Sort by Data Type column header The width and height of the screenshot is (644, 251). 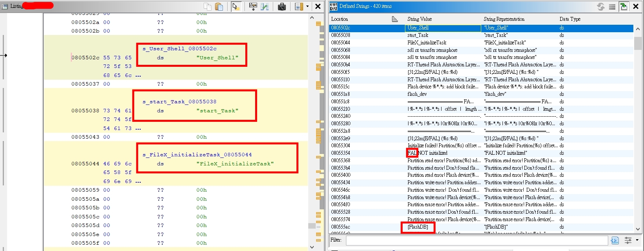[x=570, y=19]
